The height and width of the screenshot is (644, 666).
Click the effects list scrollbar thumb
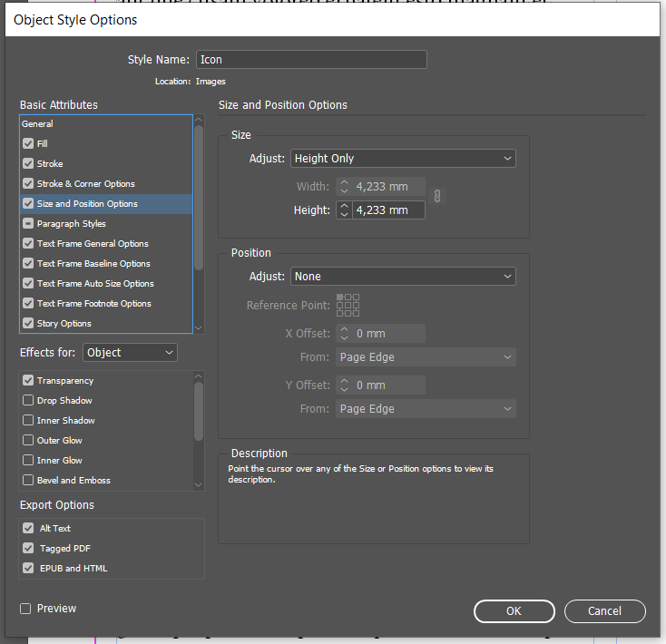pyautogui.click(x=199, y=412)
